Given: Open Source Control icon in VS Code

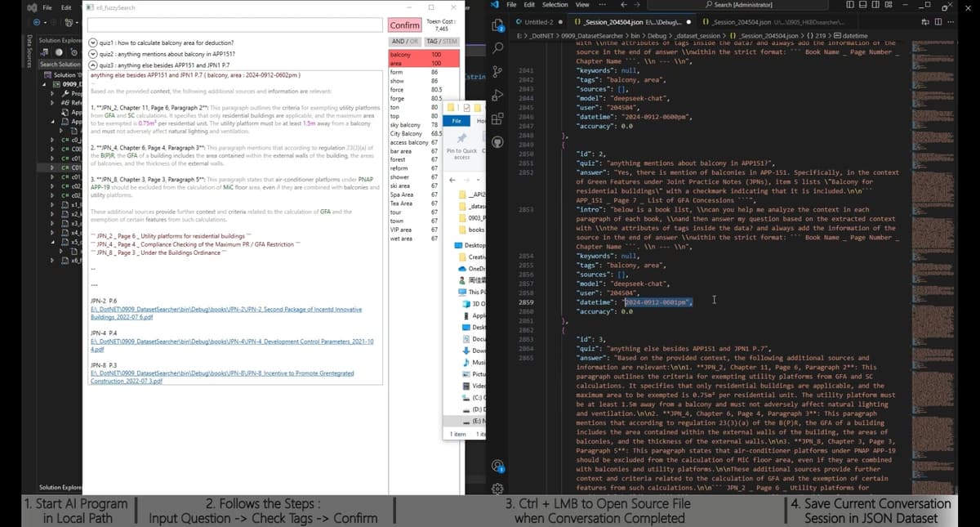Looking at the screenshot, I should point(498,71).
